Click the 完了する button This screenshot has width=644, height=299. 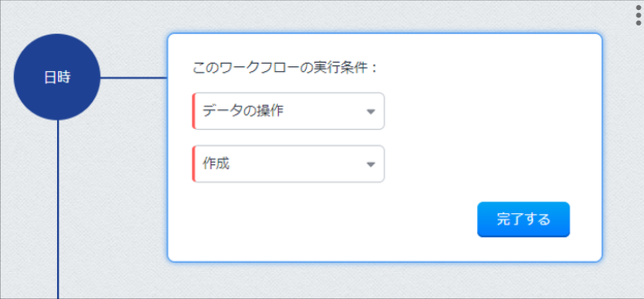tap(523, 220)
